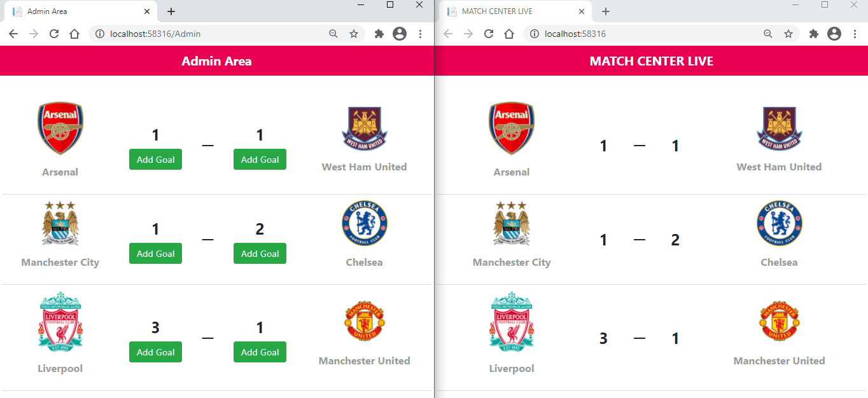Go to the home page in Admin window

(x=74, y=34)
